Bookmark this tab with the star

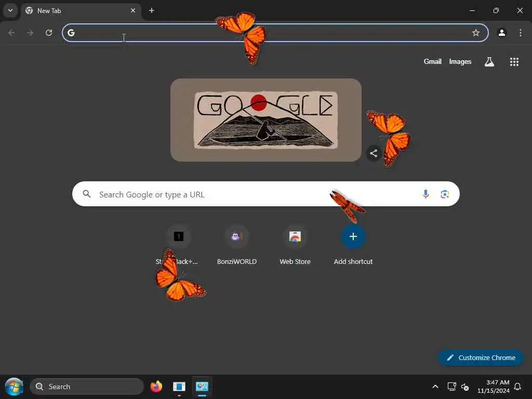(476, 33)
